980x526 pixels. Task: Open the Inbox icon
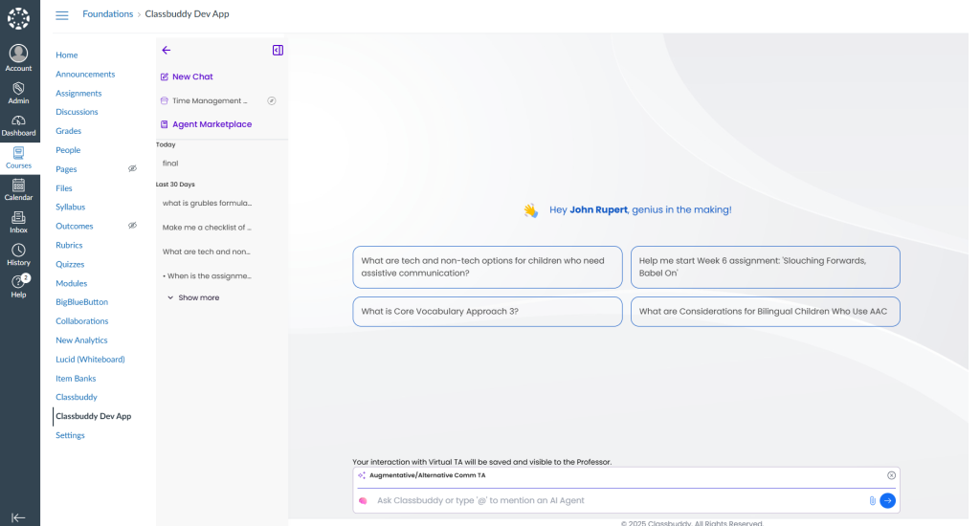pos(18,222)
